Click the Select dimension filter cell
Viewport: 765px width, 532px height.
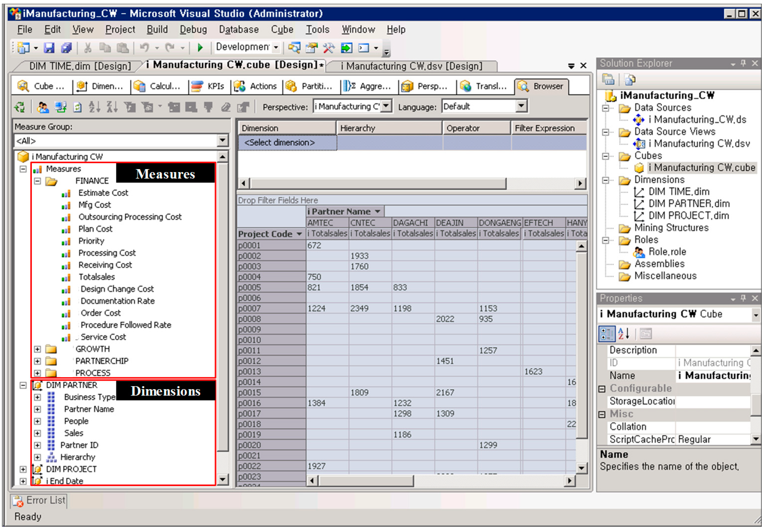tap(287, 143)
